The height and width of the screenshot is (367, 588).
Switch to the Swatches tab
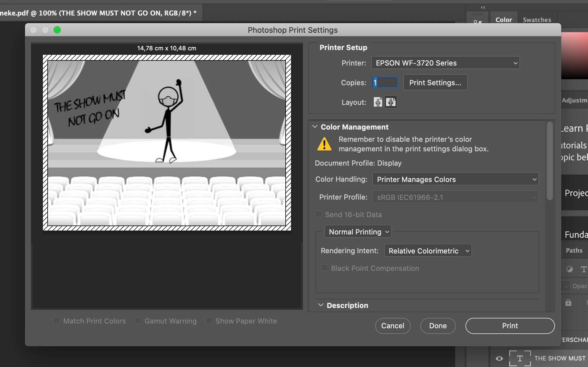point(537,20)
